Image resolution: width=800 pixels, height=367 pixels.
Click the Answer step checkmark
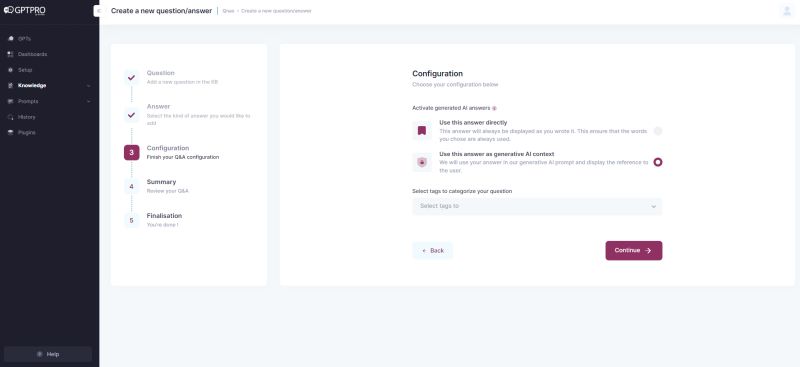[132, 115]
